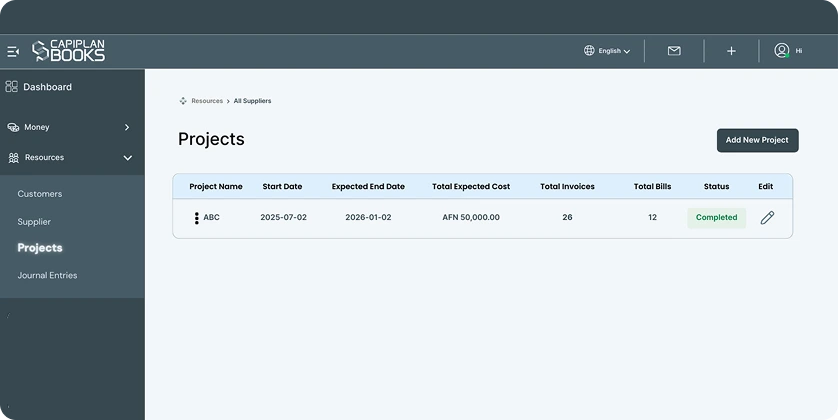This screenshot has width=838, height=420.
Task: Click the cost AFN 50,000.00
Action: tap(471, 217)
